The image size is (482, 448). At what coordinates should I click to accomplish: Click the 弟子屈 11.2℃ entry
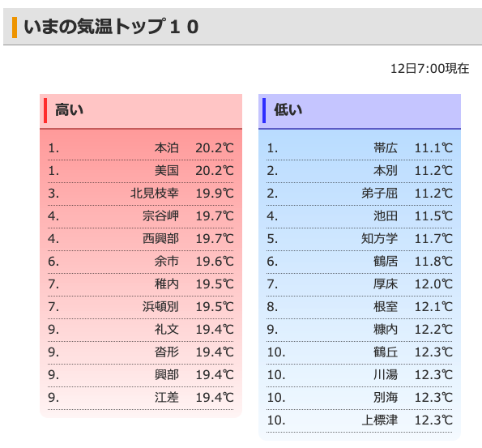point(360,194)
